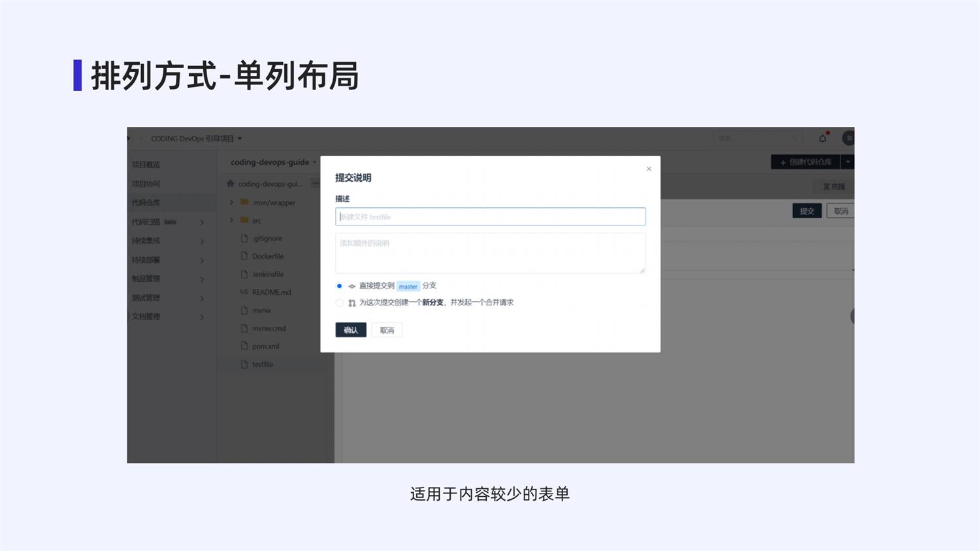Click the merge-request icon before 为这次提交创建
Viewport: 980px width, 551px height.
[352, 303]
